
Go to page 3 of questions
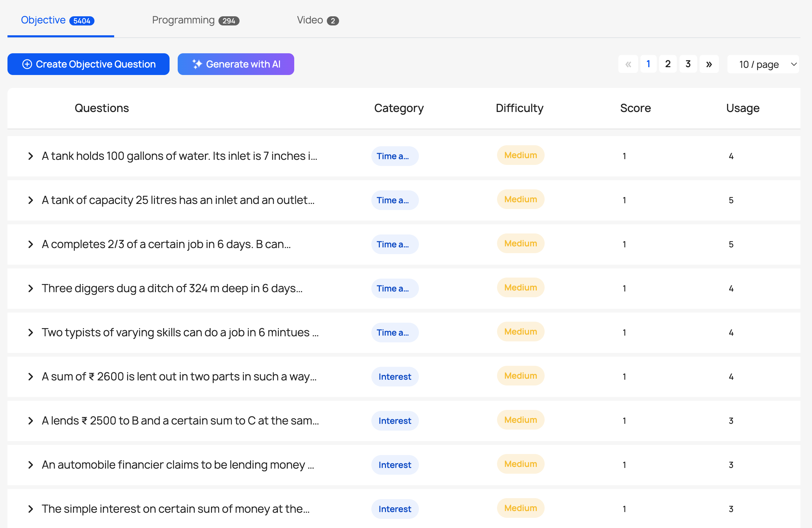click(x=688, y=64)
